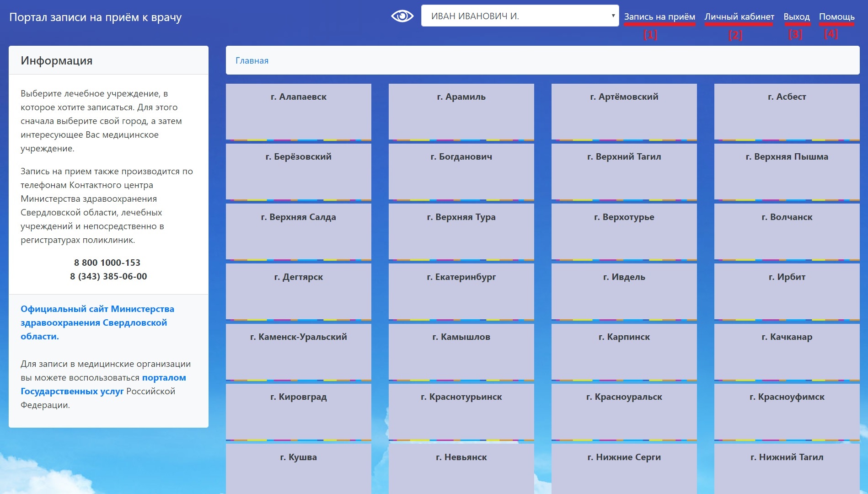Click the portal title in header

[96, 17]
